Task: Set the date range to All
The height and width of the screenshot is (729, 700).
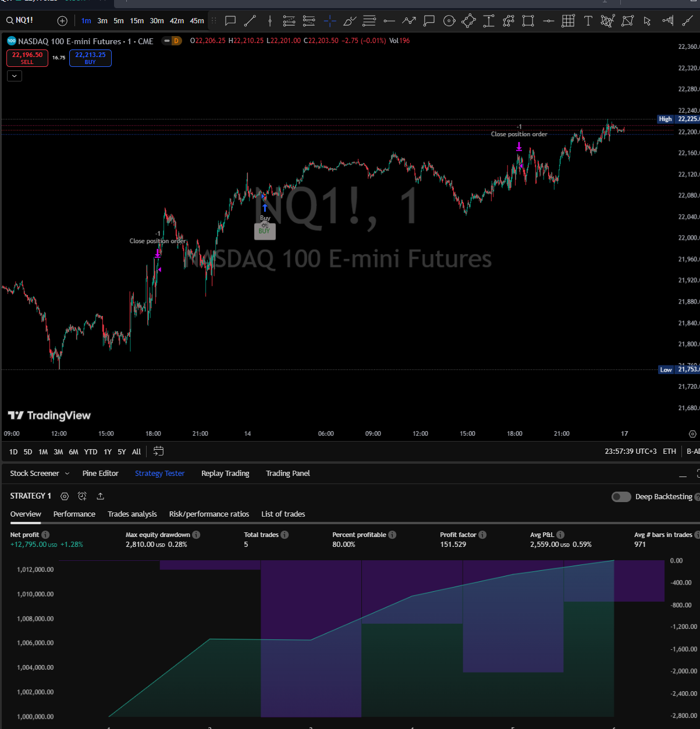Action: 136,451
